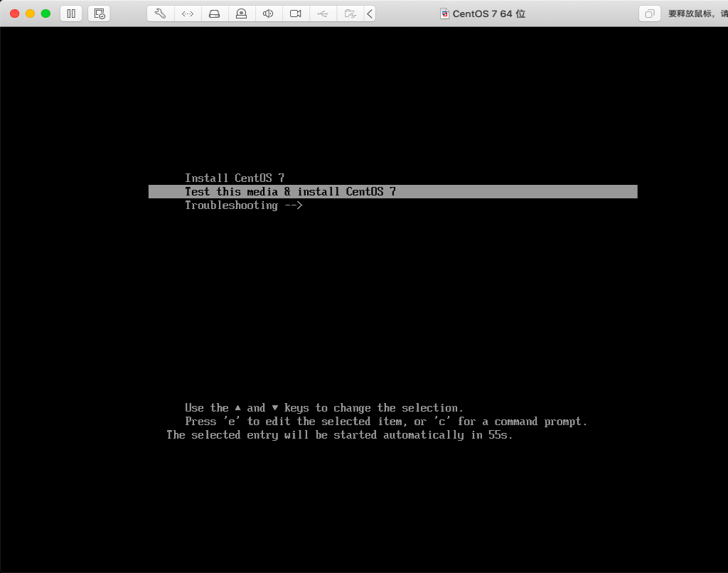The height and width of the screenshot is (573, 728).
Task: Open virtual machine settings wrench icon
Action: click(160, 14)
